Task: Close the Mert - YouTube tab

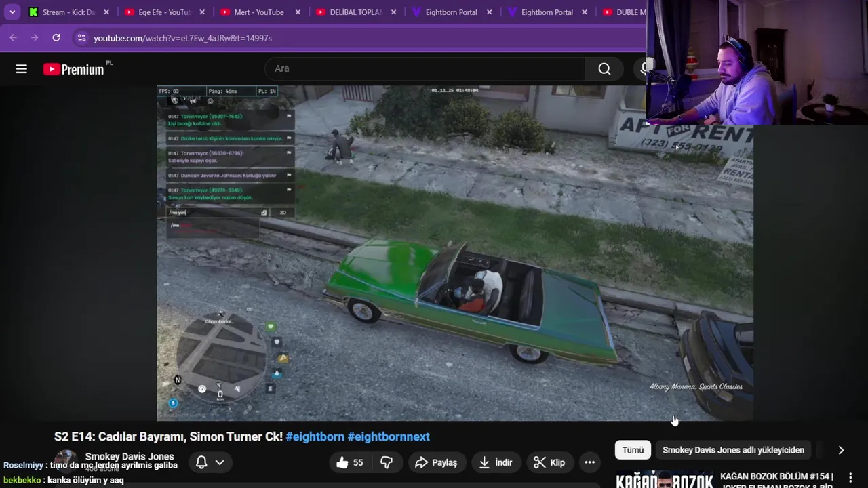Action: point(298,12)
